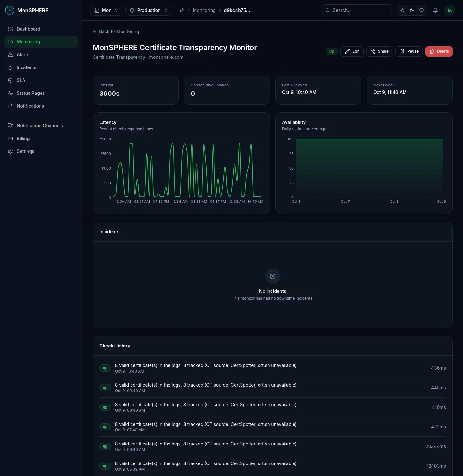Screen dimensions: 463x476
Task: Click the Settings gear icon
Action: coord(10,151)
